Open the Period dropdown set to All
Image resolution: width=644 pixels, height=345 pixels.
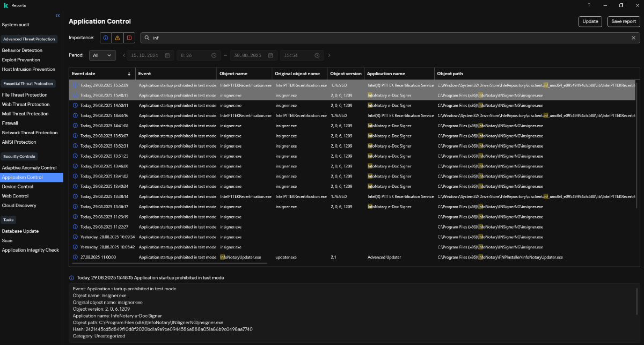[103, 55]
